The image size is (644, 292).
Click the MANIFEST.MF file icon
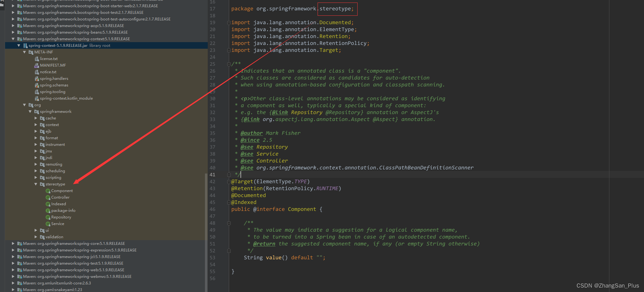(x=37, y=65)
